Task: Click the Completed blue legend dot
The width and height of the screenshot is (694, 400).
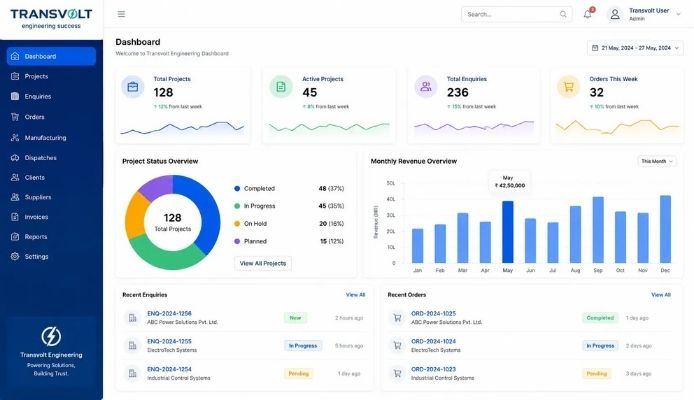Action: point(237,188)
